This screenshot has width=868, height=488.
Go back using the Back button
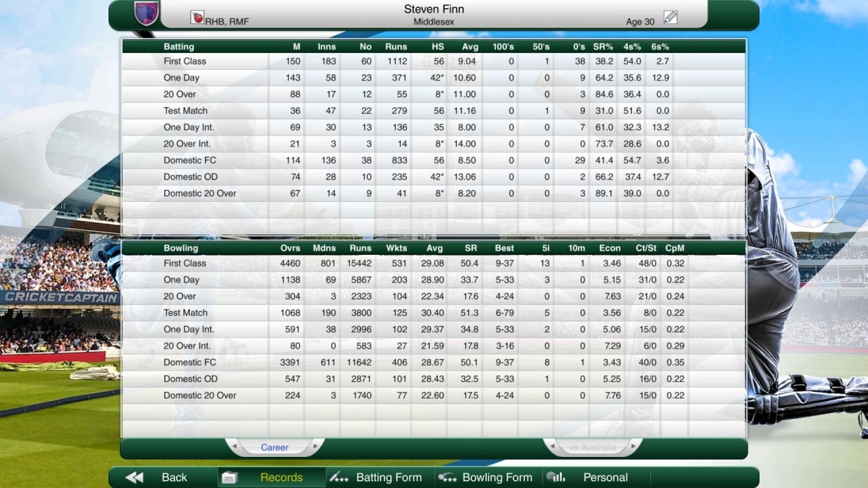174,477
